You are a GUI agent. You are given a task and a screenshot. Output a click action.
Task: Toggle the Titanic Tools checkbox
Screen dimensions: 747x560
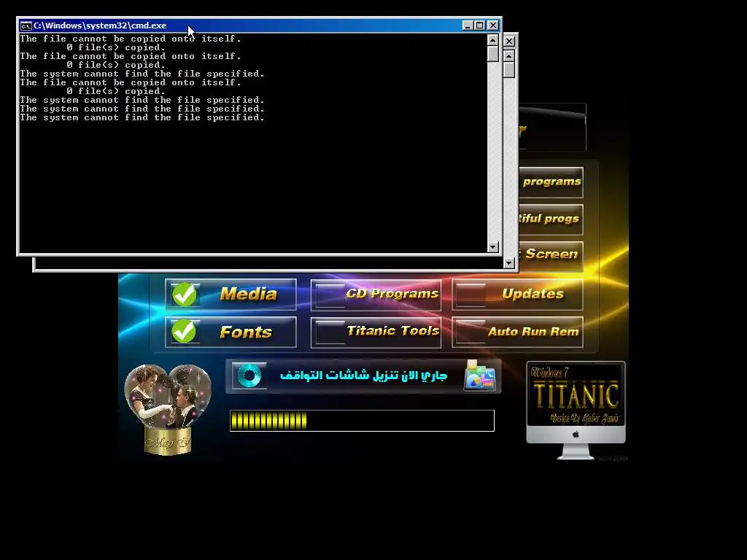click(329, 332)
